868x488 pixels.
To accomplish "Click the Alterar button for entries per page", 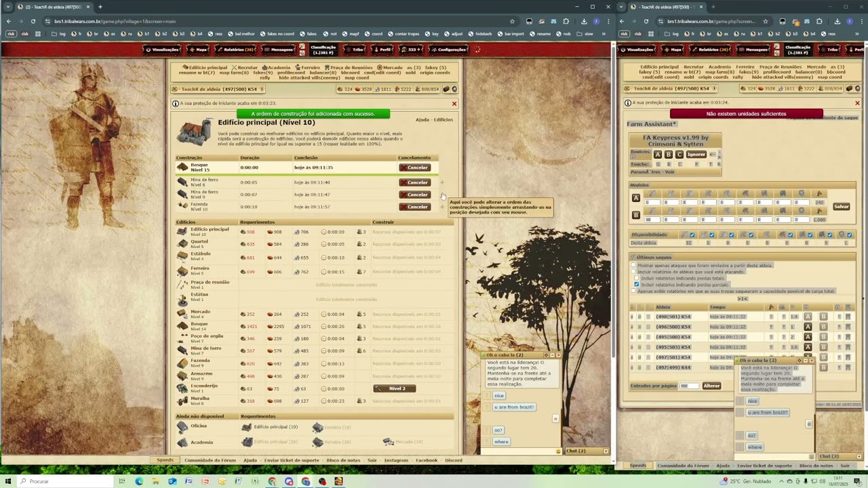I will (711, 386).
